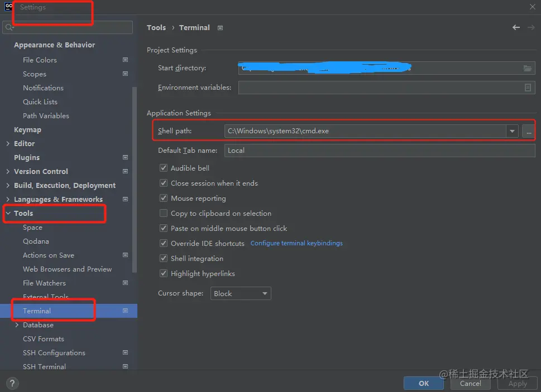The image size is (541, 392).
Task: Click project-level icon beside Actions on Save
Action: pyautogui.click(x=125, y=255)
